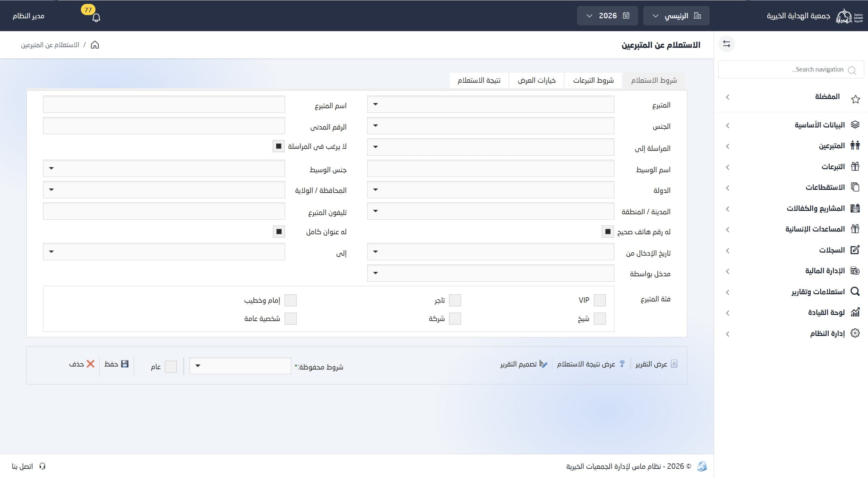Check the 'شركة' category box

click(x=455, y=319)
